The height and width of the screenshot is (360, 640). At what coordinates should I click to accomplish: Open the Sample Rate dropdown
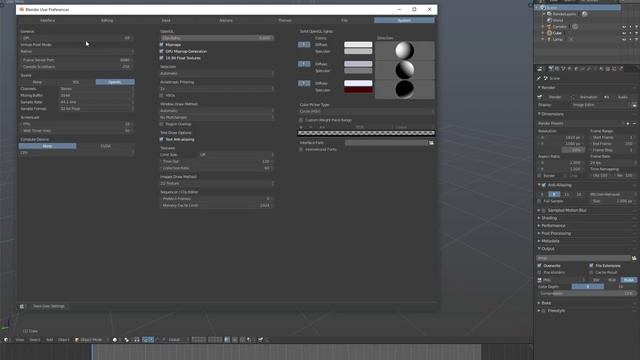[x=97, y=102]
